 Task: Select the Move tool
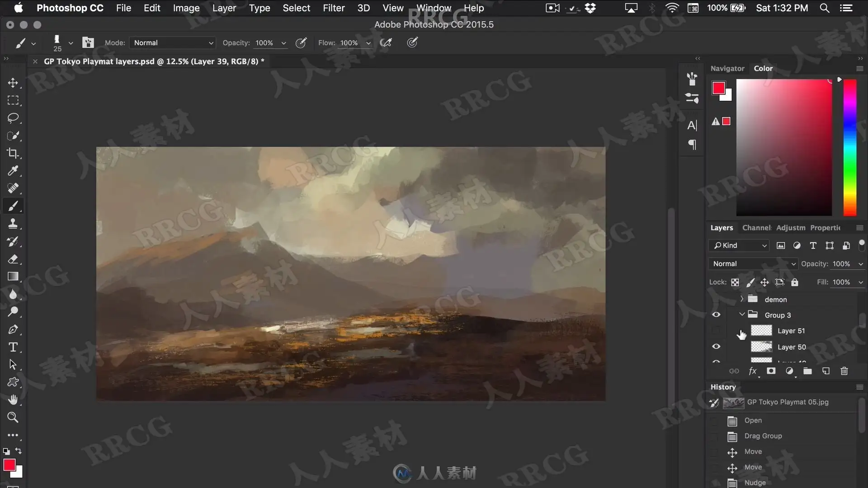click(x=13, y=83)
